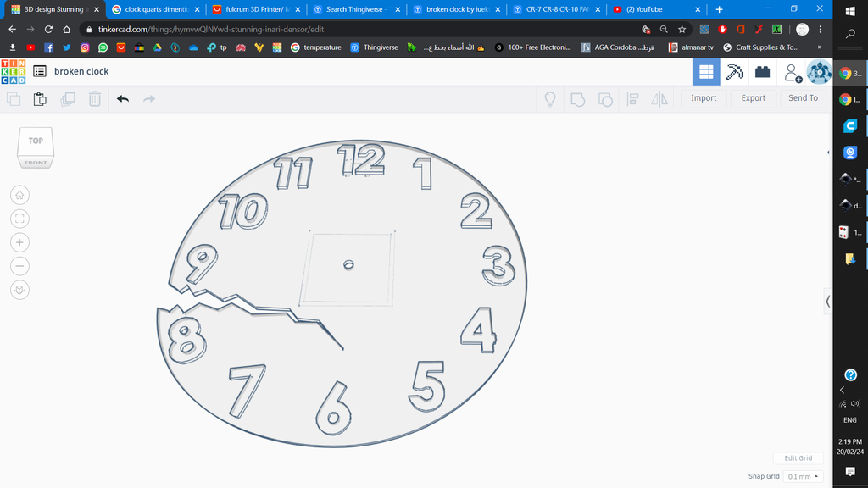Click the Edit Grid button

(x=798, y=458)
